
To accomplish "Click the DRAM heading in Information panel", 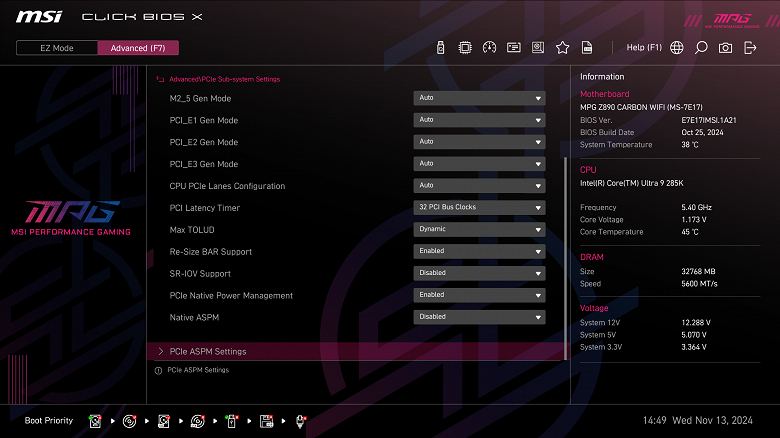I will (591, 257).
